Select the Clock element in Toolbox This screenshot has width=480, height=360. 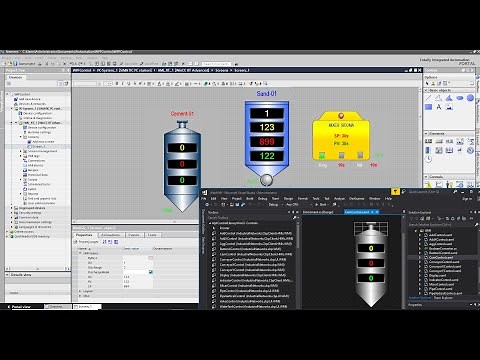[x=429, y=159]
